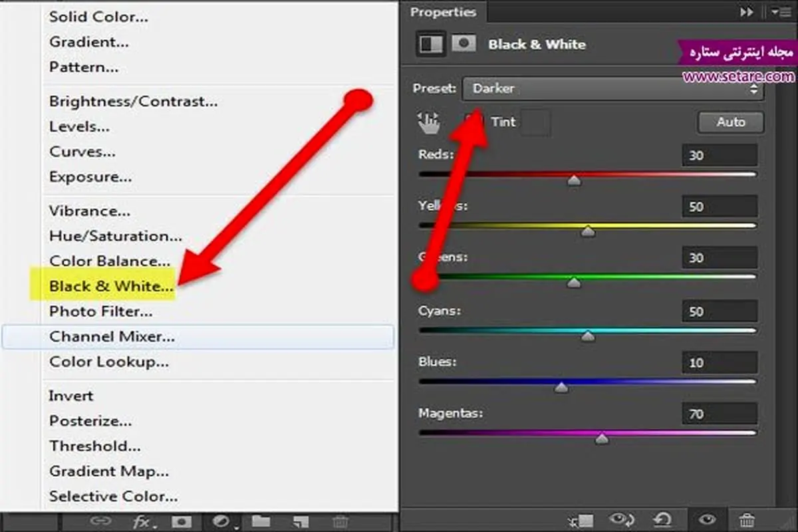Screen dimensions: 798x532
Task: Delete adjustment layer with trash icon
Action: coord(747,520)
